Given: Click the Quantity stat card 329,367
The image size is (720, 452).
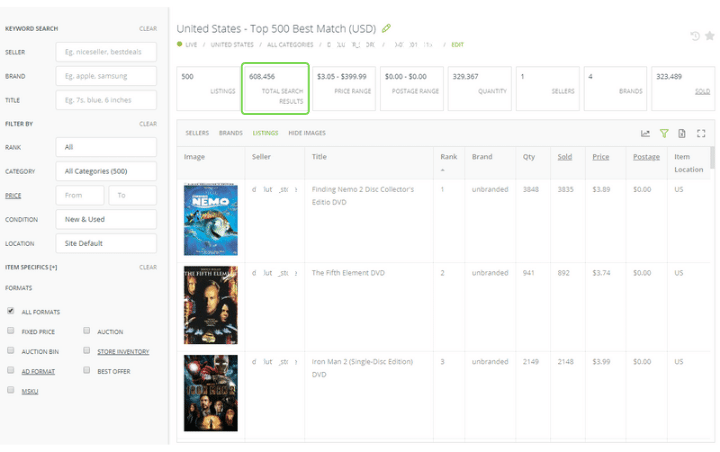Looking at the screenshot, I should click(479, 88).
